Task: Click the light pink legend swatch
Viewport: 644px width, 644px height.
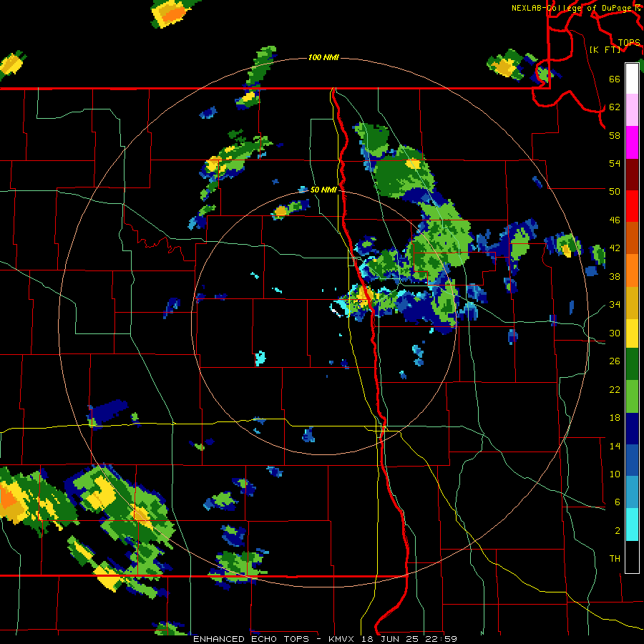Action: (632, 110)
